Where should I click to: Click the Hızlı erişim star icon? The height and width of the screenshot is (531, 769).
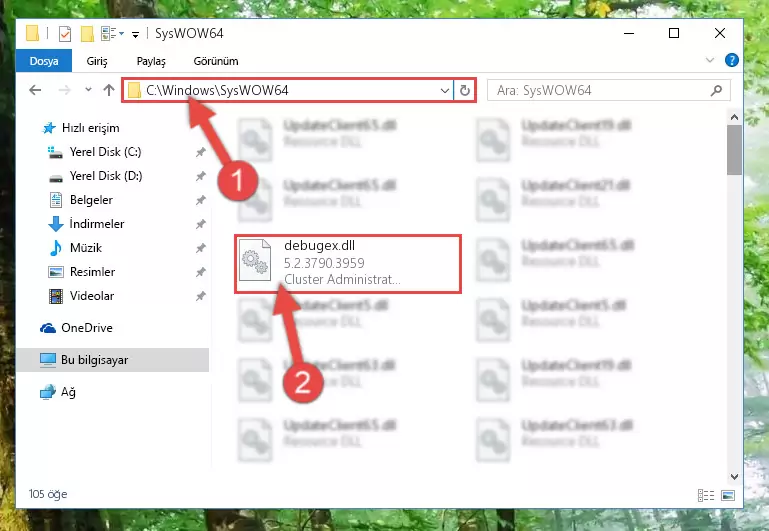coord(49,128)
